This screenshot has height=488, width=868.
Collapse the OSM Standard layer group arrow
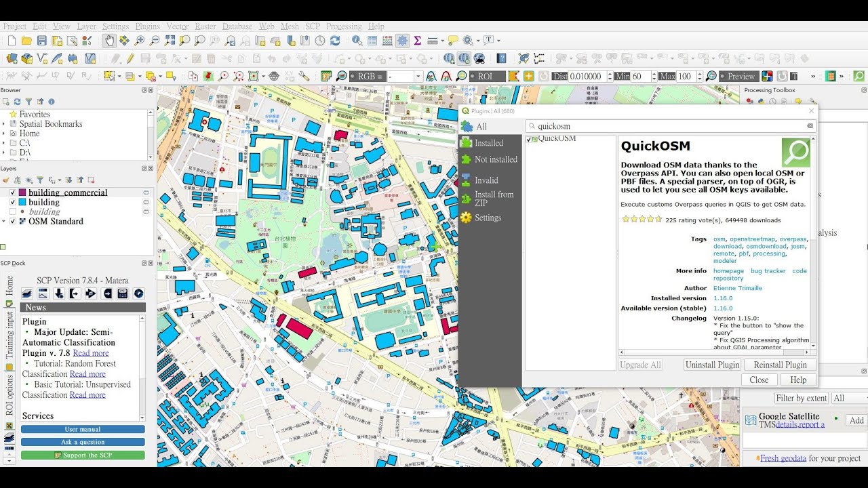(4, 222)
